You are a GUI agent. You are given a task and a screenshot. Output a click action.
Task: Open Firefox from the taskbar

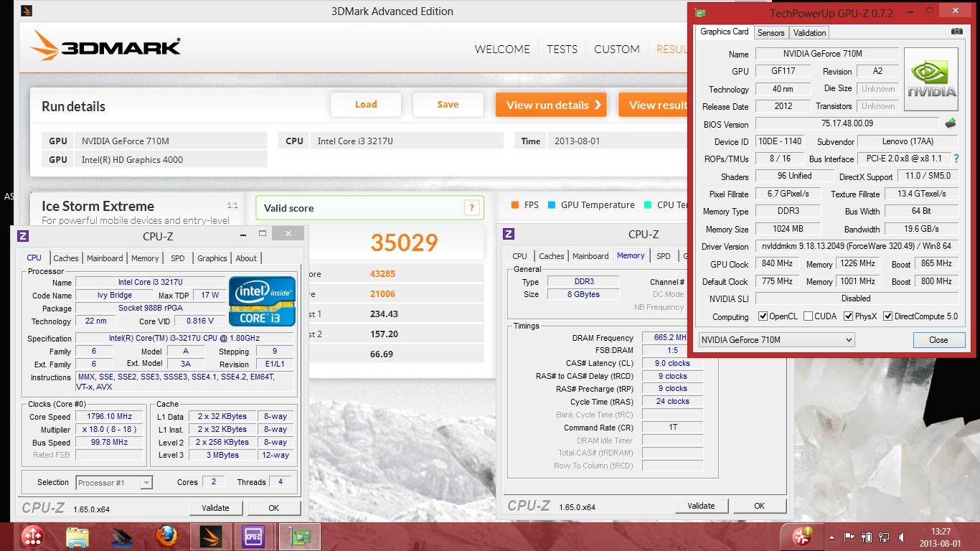[x=166, y=537]
